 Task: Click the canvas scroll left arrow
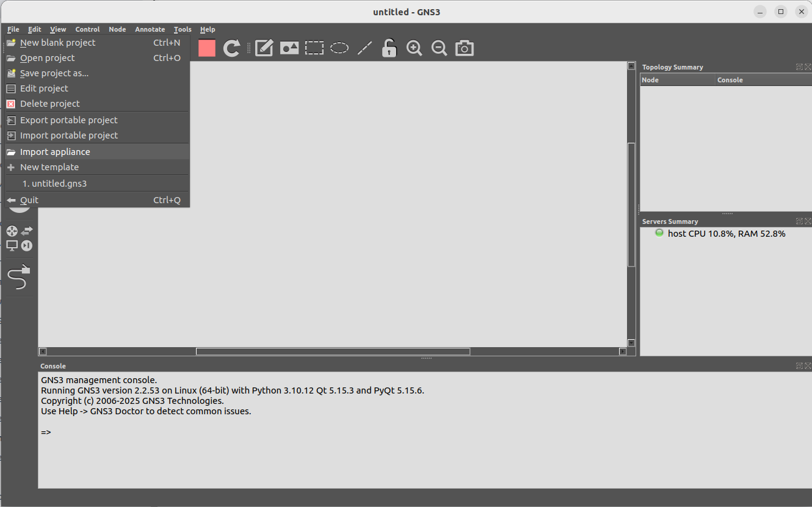[x=43, y=351]
